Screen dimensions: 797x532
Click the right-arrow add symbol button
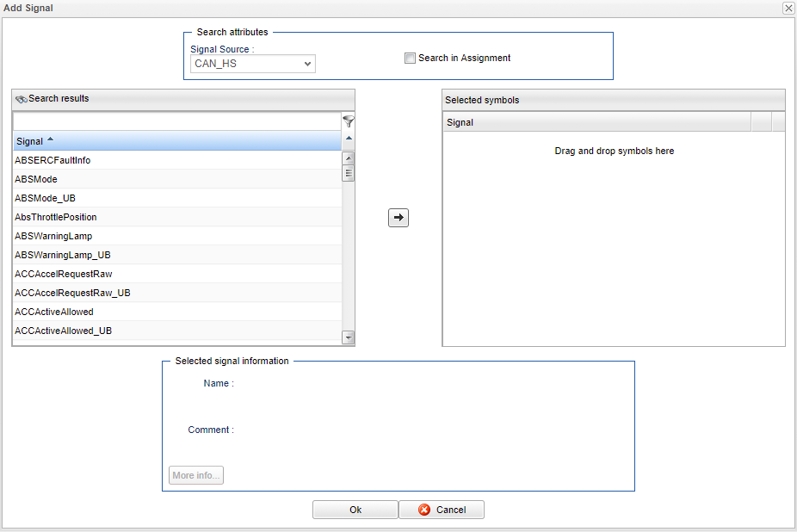(398, 218)
